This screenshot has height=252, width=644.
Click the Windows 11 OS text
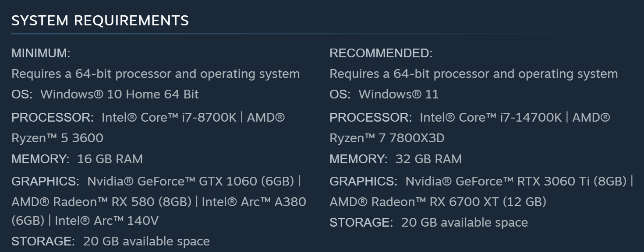[398, 94]
